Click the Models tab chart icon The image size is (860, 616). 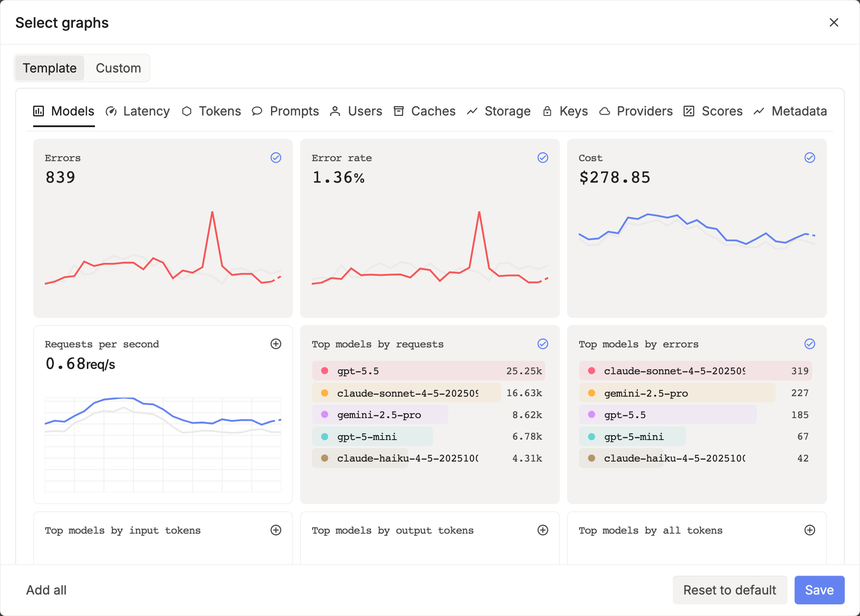coord(39,111)
